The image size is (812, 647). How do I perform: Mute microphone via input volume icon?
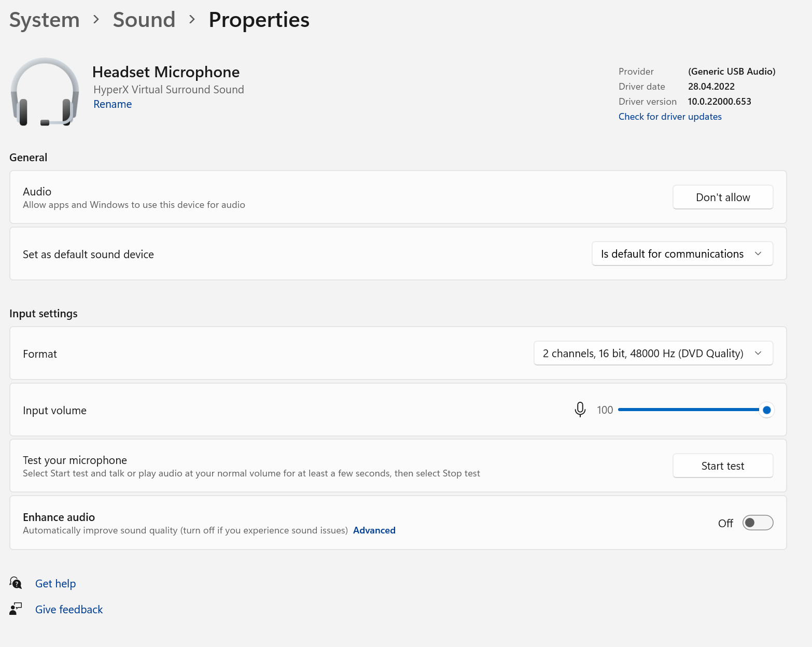[x=580, y=410]
